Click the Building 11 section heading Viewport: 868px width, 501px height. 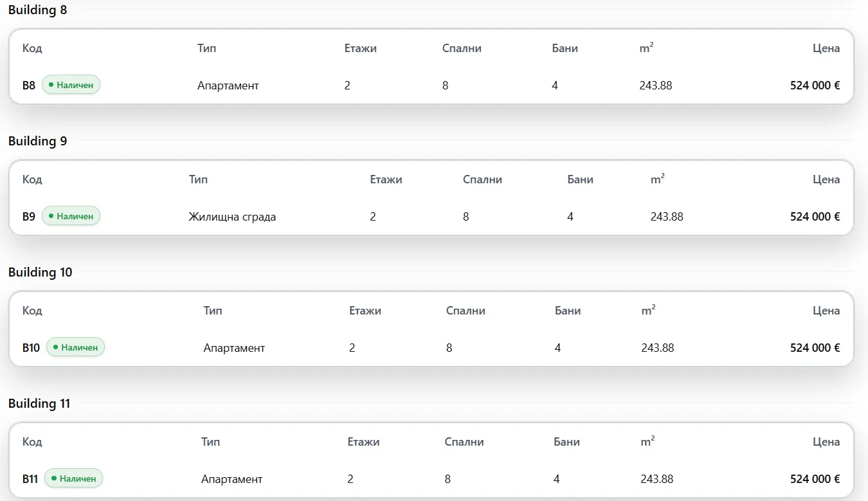tap(39, 403)
